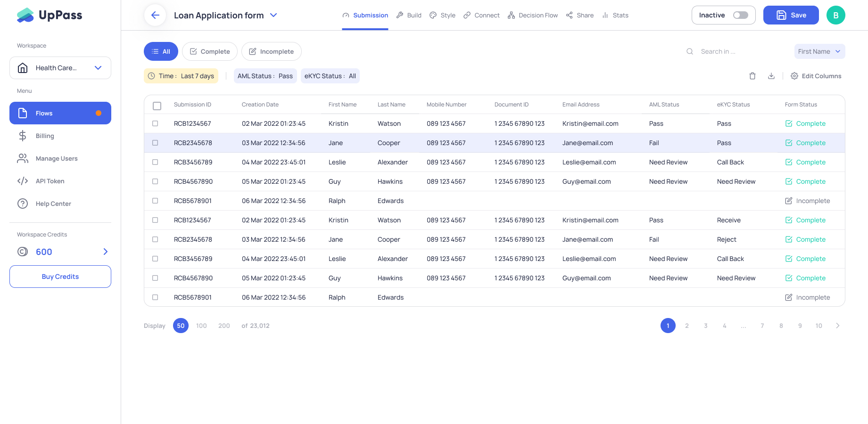Viewport: 868px width, 424px height.
Task: Click the workspace credits coin icon
Action: 23,252
